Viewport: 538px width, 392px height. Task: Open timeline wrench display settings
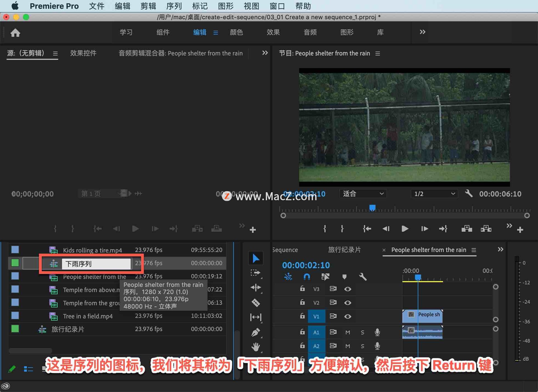[363, 277]
